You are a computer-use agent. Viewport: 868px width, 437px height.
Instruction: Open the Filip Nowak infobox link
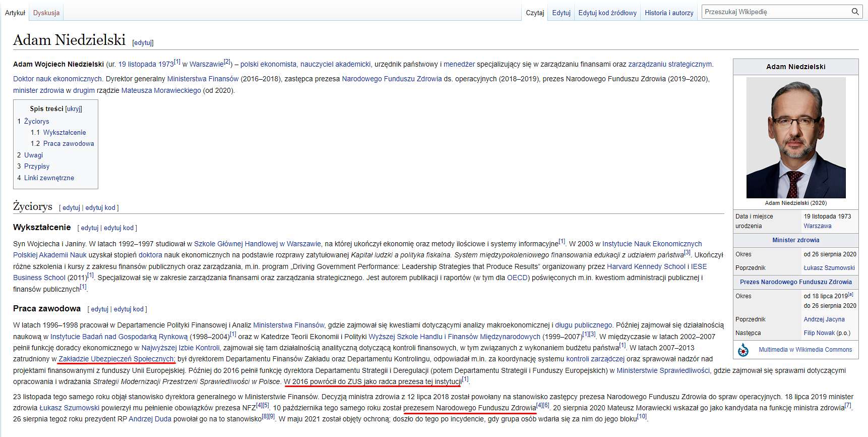(x=819, y=333)
